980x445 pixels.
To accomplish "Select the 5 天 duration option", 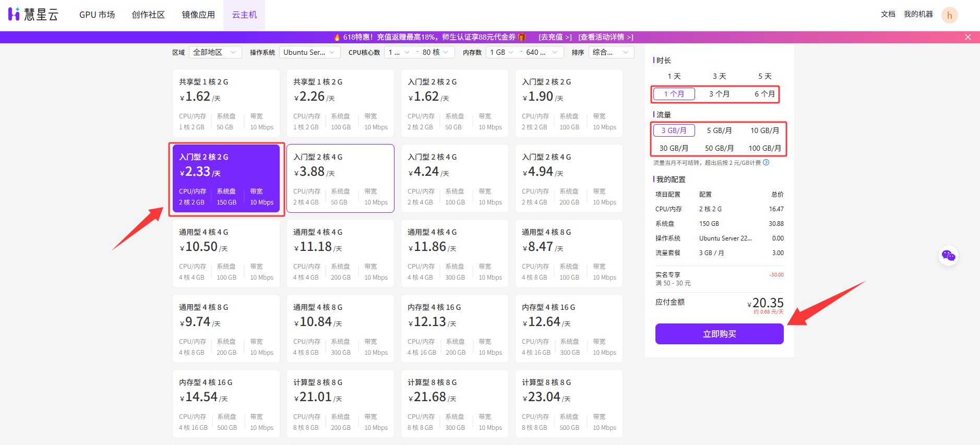I will click(764, 76).
